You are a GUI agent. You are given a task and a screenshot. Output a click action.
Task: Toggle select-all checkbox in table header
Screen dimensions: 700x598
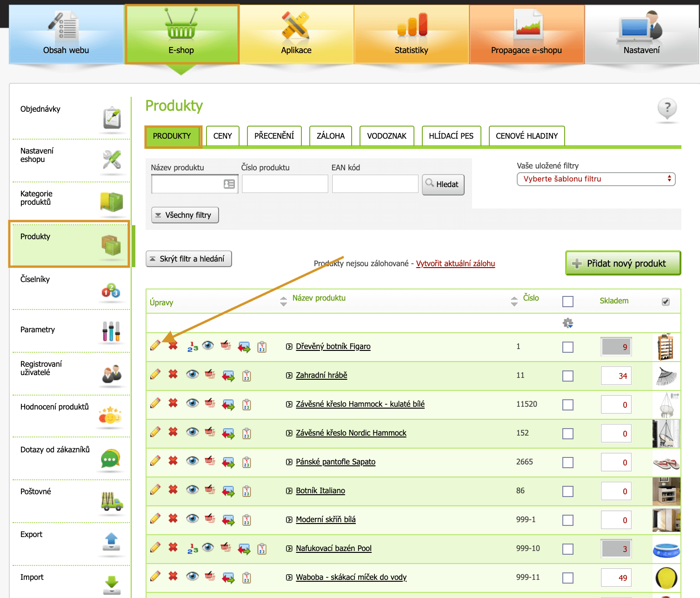(567, 302)
